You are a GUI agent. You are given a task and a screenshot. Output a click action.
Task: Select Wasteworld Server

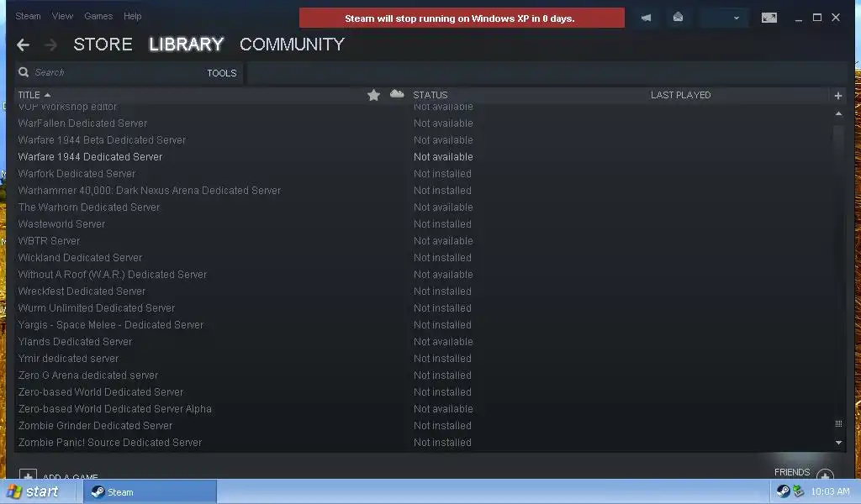(x=61, y=224)
